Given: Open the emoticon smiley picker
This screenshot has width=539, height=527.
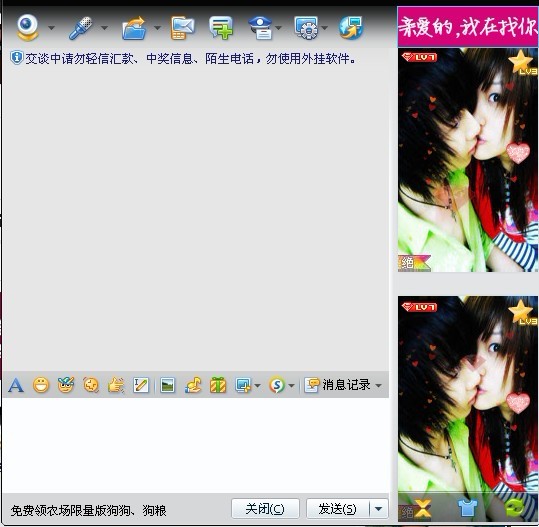Looking at the screenshot, I should pyautogui.click(x=41, y=385).
